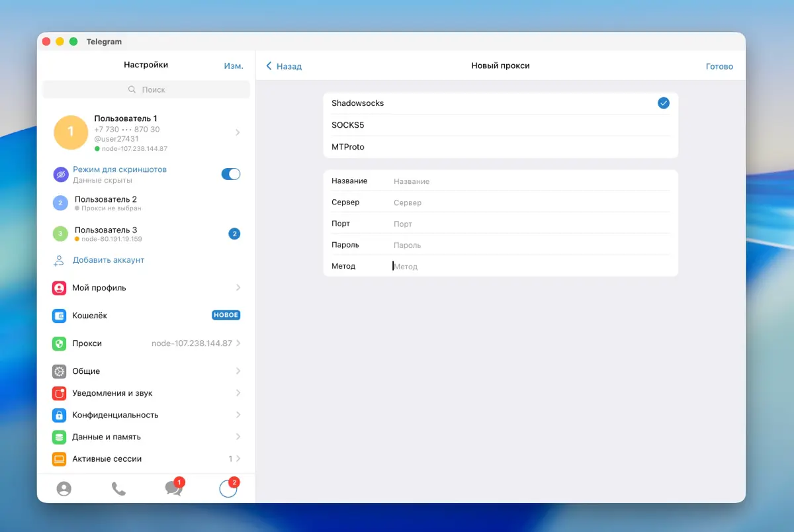The width and height of the screenshot is (794, 532).
Task: Click the Wallet blue icon
Action: click(x=60, y=316)
